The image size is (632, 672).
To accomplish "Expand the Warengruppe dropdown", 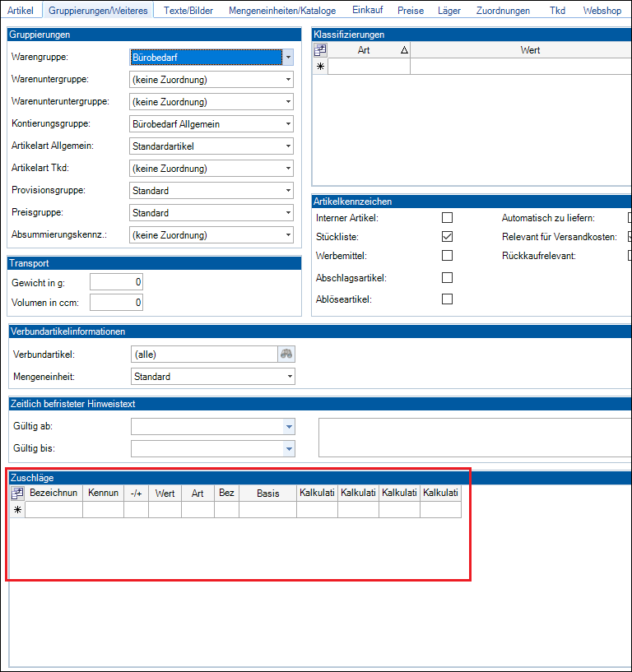I will (287, 58).
